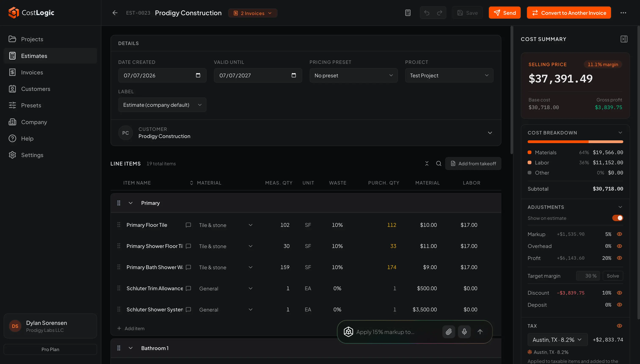Viewport: 640px width, 364px height.
Task: Click the undo arrow icon
Action: pyautogui.click(x=427, y=13)
